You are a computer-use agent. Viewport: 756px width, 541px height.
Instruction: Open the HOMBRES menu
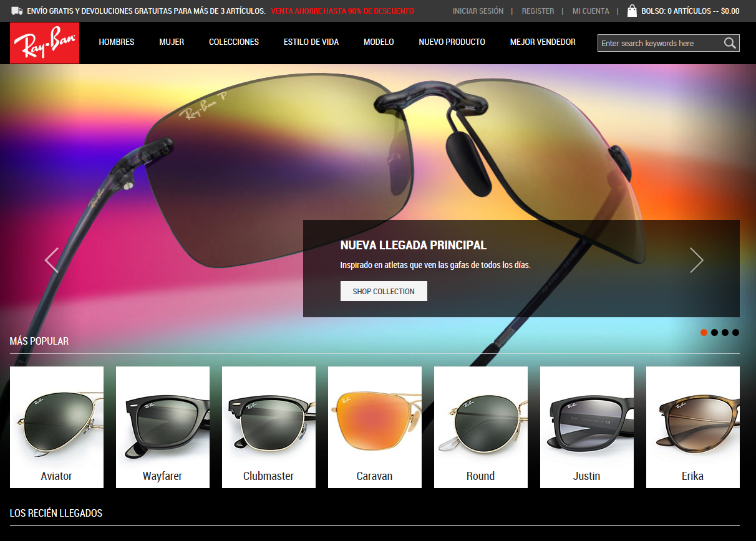pyautogui.click(x=117, y=42)
